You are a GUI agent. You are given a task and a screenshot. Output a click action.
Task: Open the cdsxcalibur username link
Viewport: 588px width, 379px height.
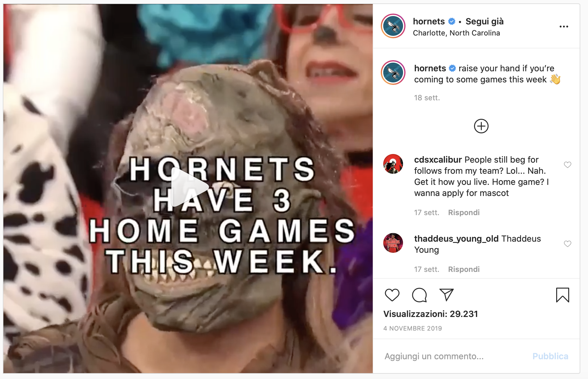438,160
